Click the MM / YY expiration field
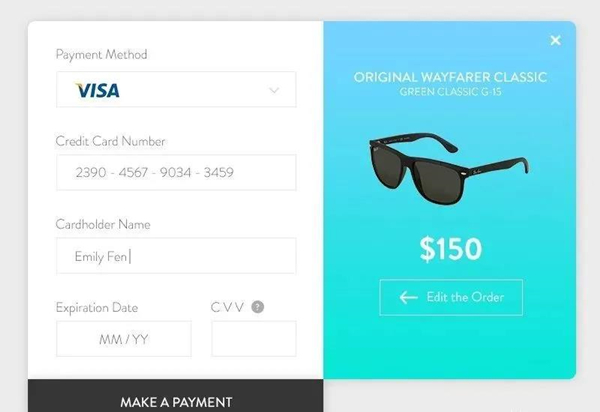This screenshot has height=412, width=600. [124, 339]
